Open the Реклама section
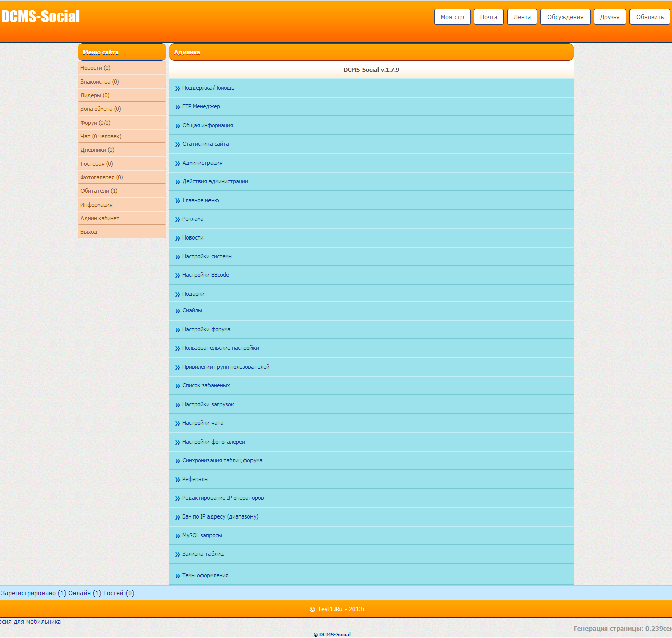 coord(193,219)
